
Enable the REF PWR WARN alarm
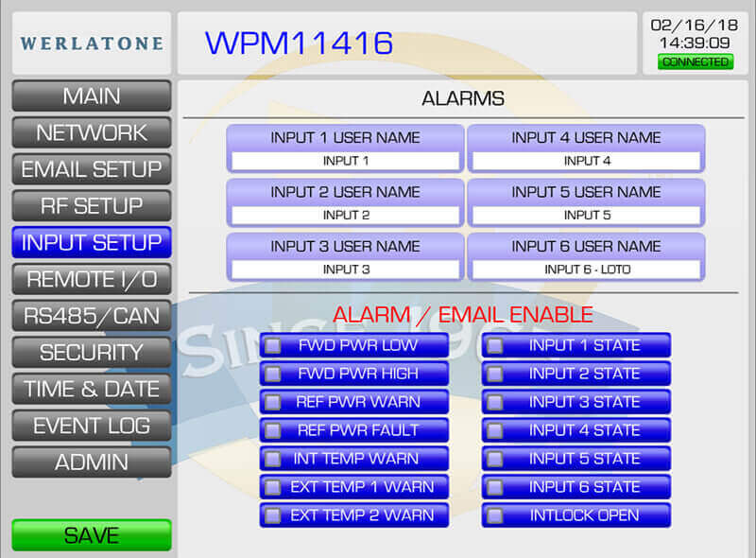[x=273, y=402]
